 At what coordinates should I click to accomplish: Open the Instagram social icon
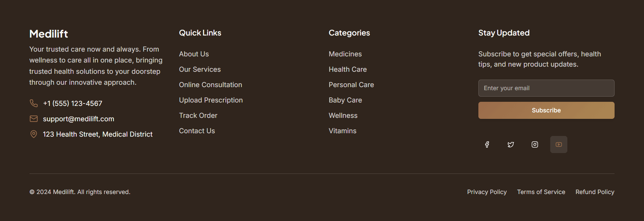[535, 144]
